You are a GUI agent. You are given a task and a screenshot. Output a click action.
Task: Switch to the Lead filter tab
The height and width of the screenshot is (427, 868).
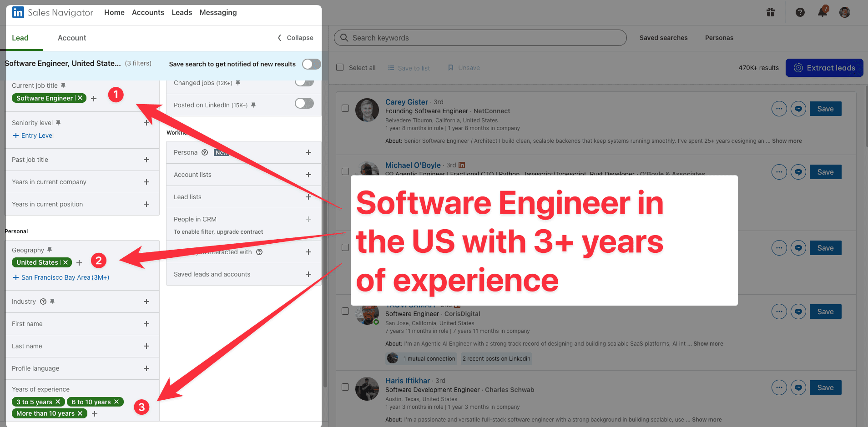[x=20, y=38]
